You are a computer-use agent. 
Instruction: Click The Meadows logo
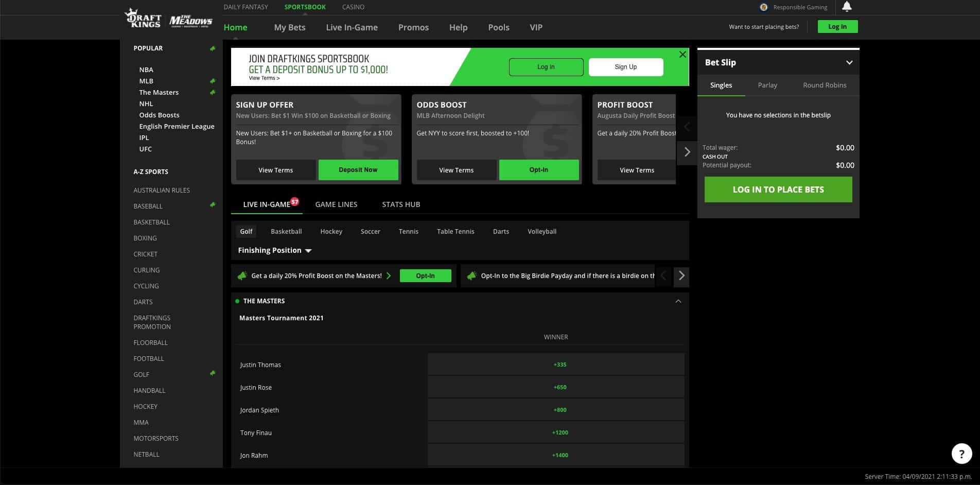tap(190, 20)
